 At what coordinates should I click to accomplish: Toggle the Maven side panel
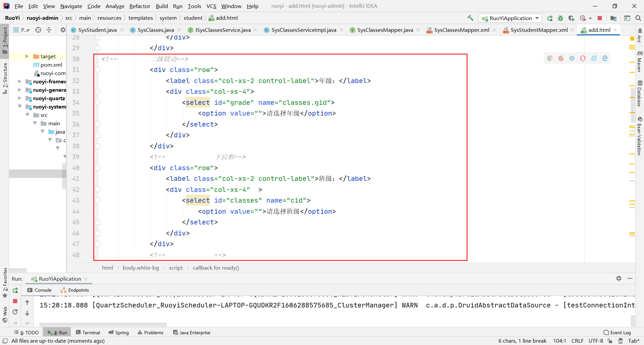pyautogui.click(x=640, y=62)
